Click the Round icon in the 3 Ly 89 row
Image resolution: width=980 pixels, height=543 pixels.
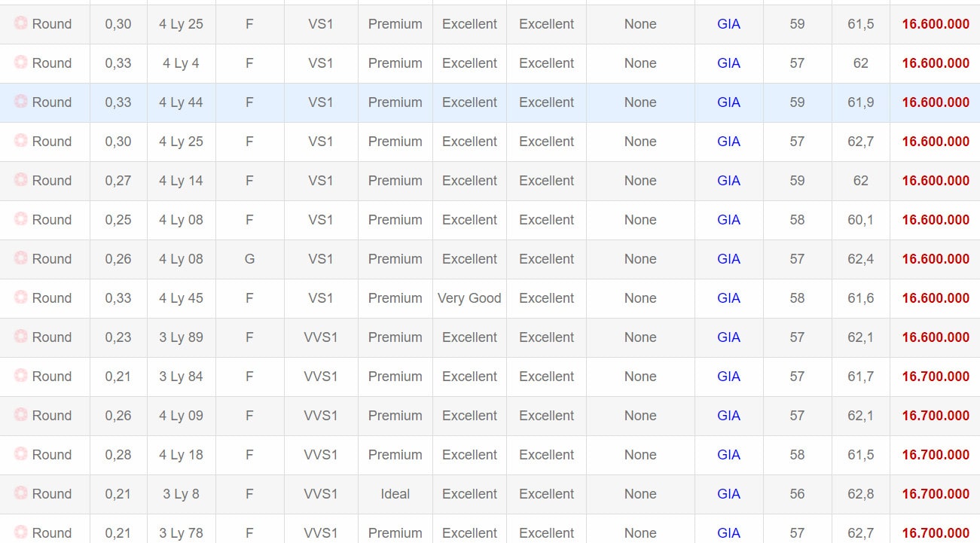21,336
